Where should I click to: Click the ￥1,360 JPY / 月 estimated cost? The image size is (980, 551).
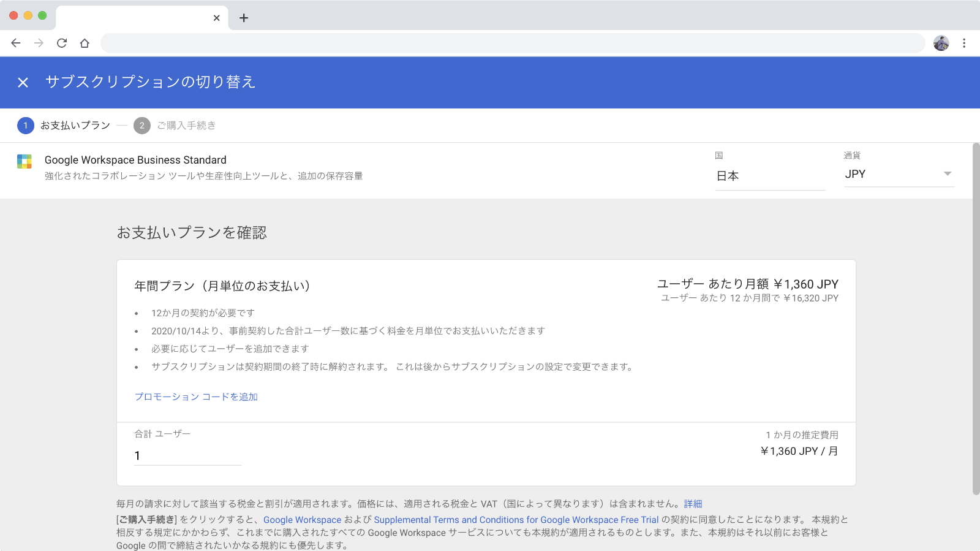pos(799,451)
